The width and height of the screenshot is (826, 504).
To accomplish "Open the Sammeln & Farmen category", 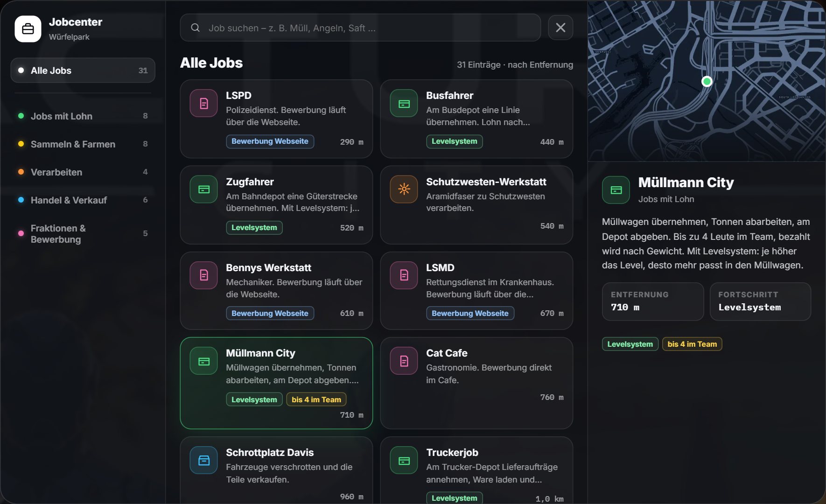I will 83,144.
